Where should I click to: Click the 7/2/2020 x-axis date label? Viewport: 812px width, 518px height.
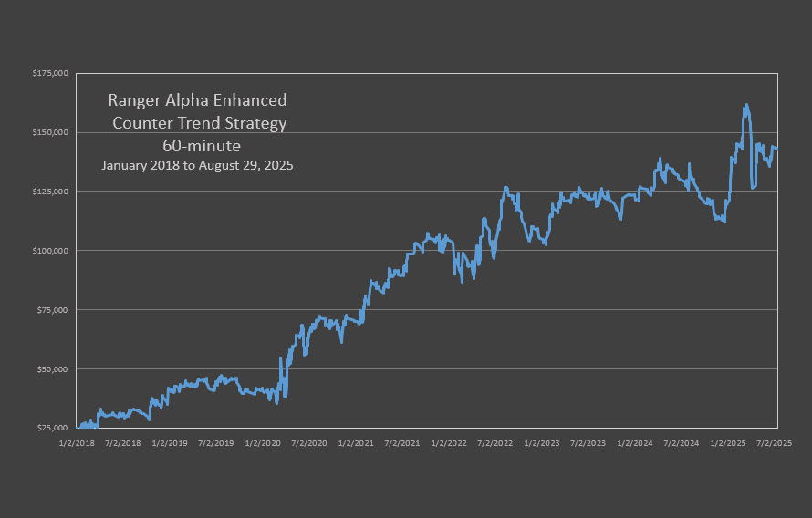(x=309, y=443)
